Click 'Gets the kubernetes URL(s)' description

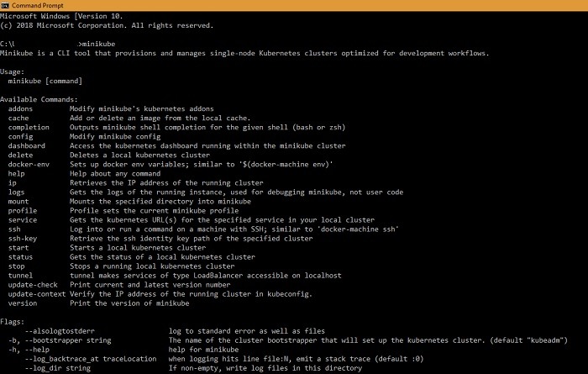tap(222, 220)
